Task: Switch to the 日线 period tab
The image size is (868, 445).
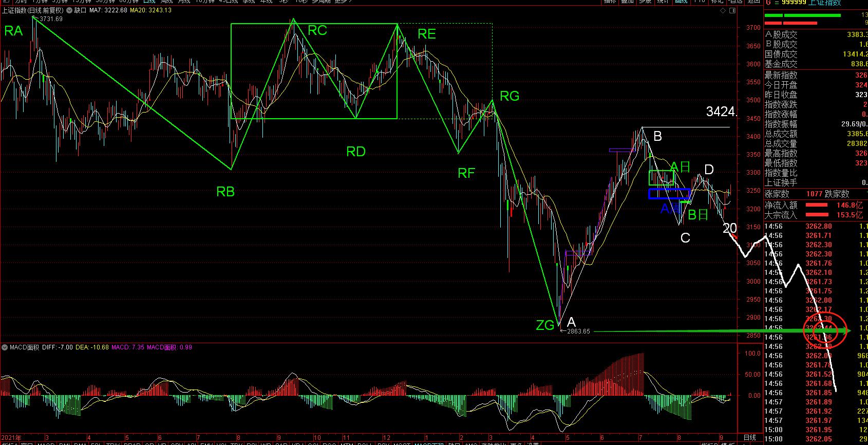Action: 148,2
